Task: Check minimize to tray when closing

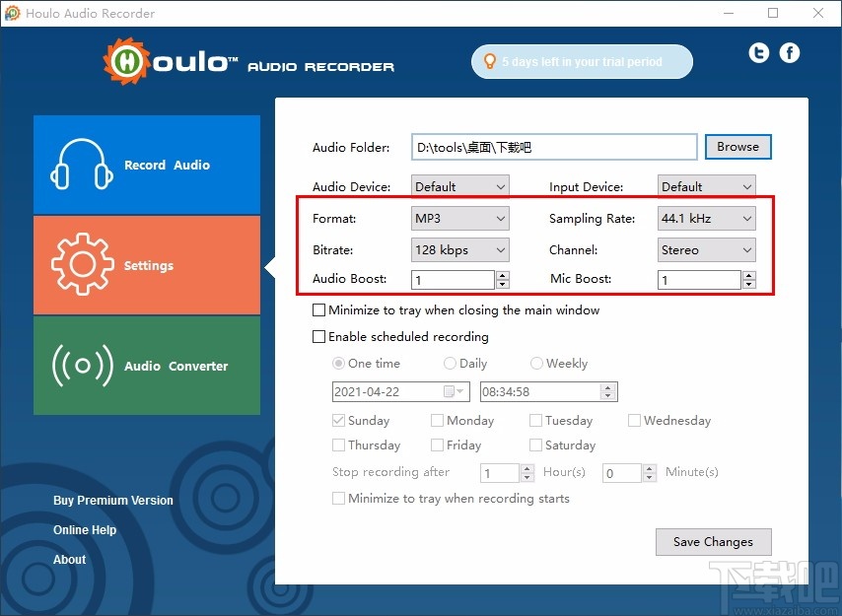Action: (x=319, y=309)
